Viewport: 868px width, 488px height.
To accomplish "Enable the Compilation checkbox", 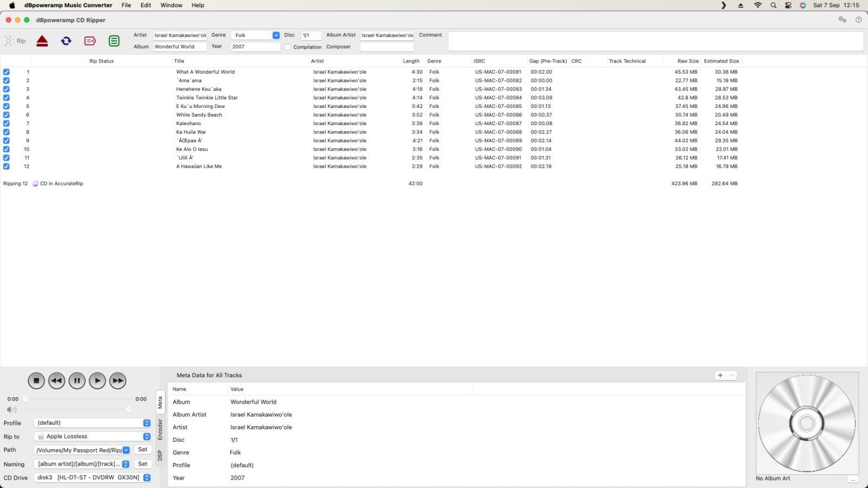I will pyautogui.click(x=287, y=47).
